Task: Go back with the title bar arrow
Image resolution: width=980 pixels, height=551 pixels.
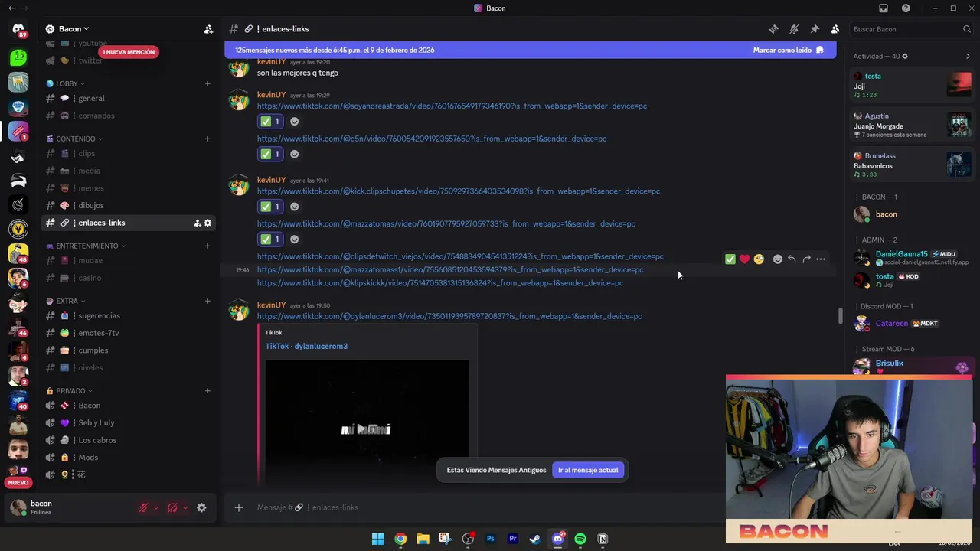Action: [11, 8]
